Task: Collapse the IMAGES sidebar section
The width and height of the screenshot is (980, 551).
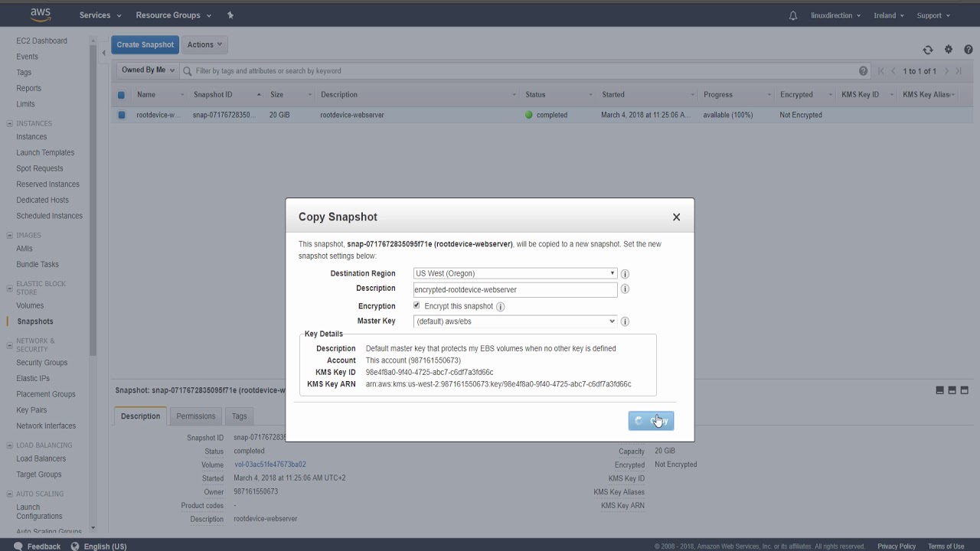Action: click(9, 236)
